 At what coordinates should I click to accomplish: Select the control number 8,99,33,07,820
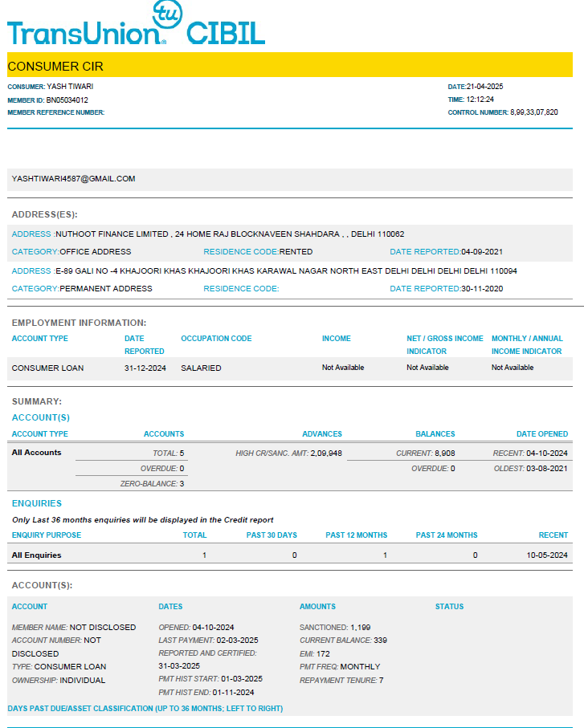[x=533, y=113]
